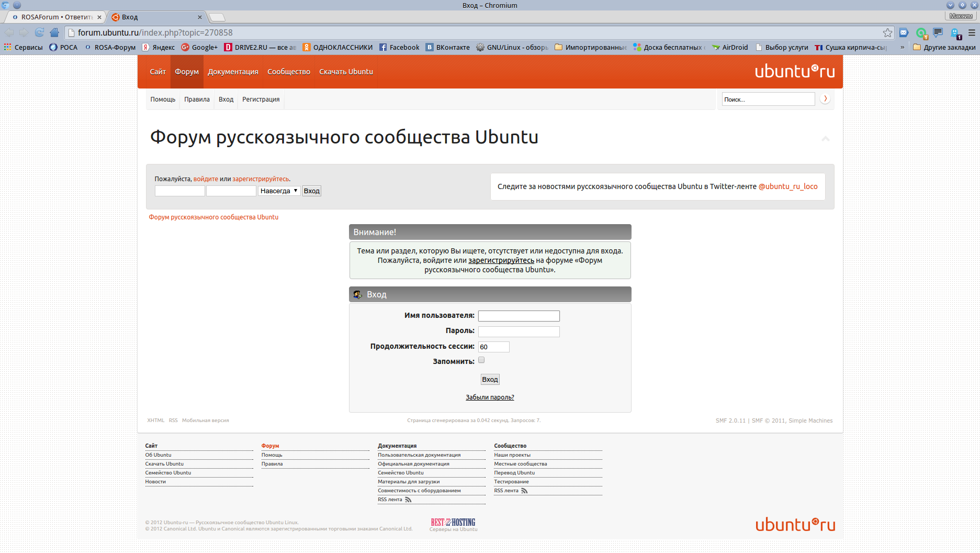Open the Яндекс bookmark
The height and width of the screenshot is (553, 980).
coord(159,47)
